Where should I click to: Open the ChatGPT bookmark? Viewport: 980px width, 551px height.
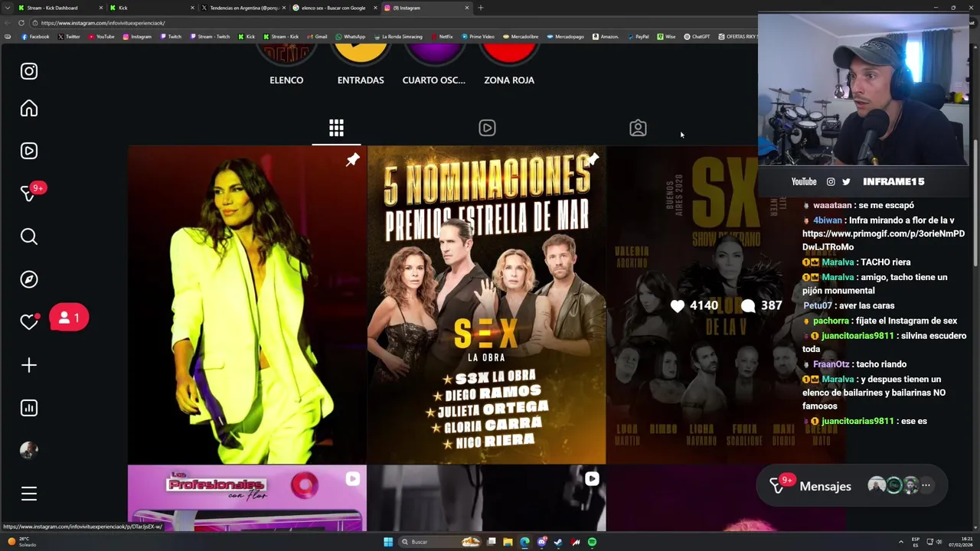click(697, 37)
